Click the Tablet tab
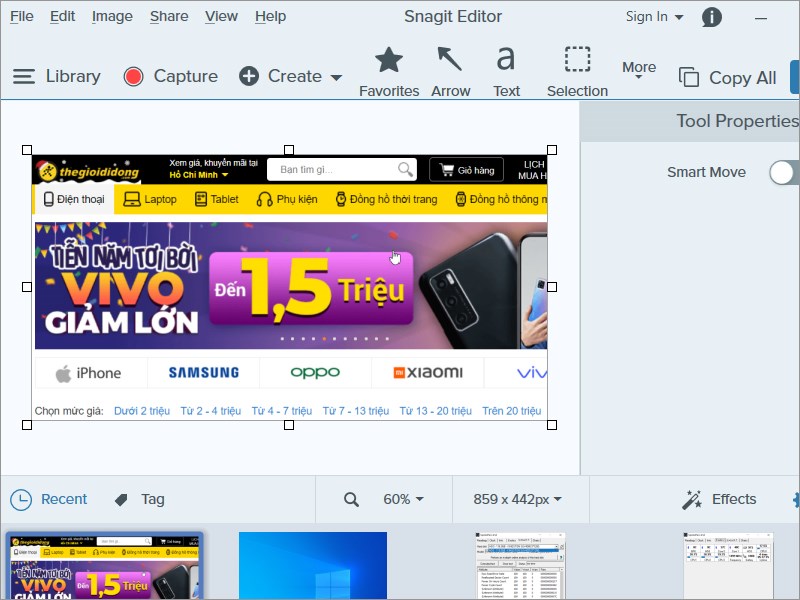The image size is (800, 600). (217, 199)
